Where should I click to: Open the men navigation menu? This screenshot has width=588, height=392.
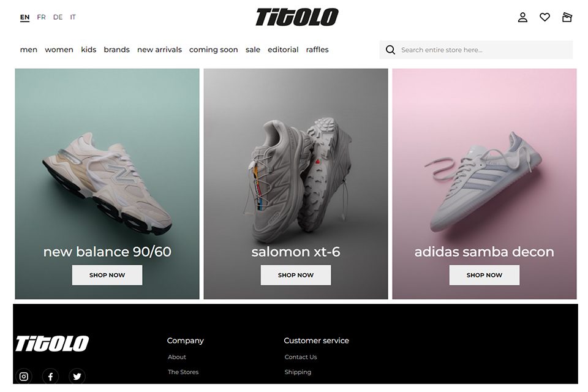point(29,50)
